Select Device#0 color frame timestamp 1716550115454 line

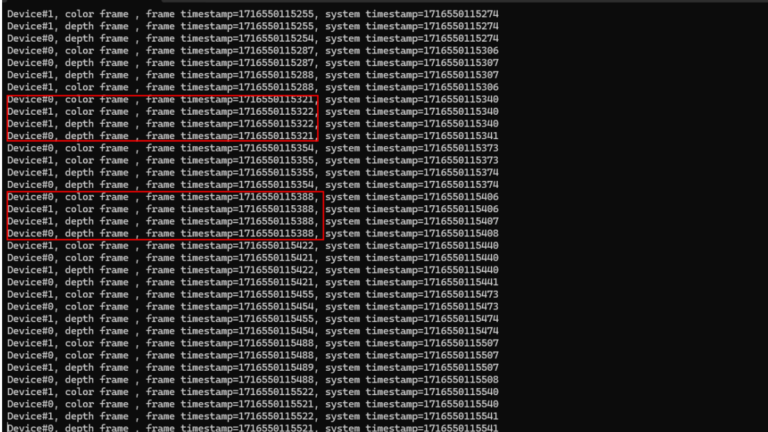253,307
